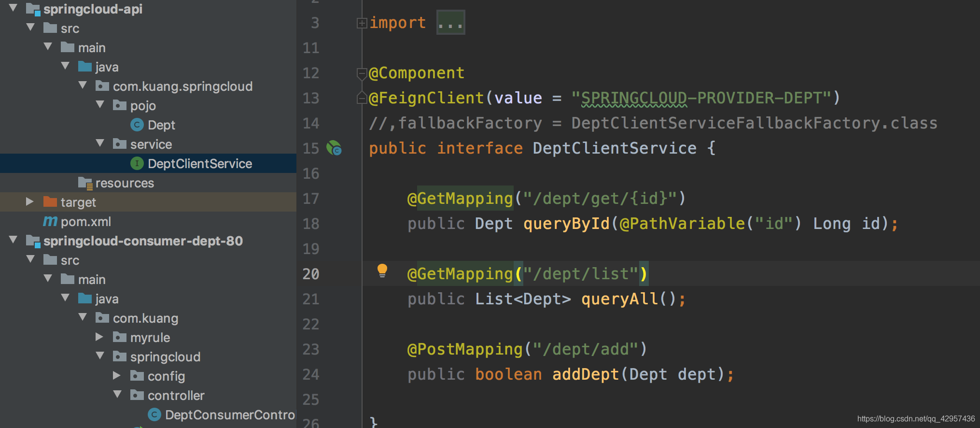Collapse the pojo package arrow
This screenshot has width=980, height=428.
[x=100, y=104]
